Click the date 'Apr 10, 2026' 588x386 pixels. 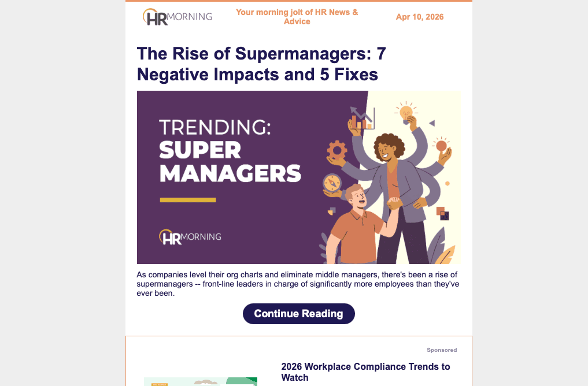coord(420,17)
